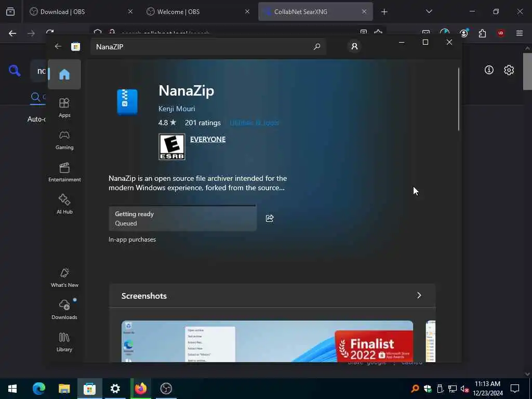Open the Store user profile icon

tap(354, 46)
